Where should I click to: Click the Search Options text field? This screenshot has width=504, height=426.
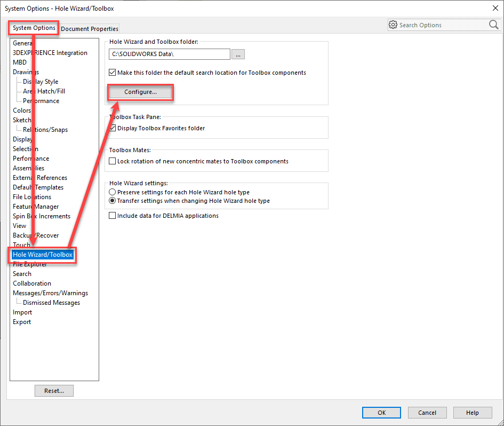(442, 25)
